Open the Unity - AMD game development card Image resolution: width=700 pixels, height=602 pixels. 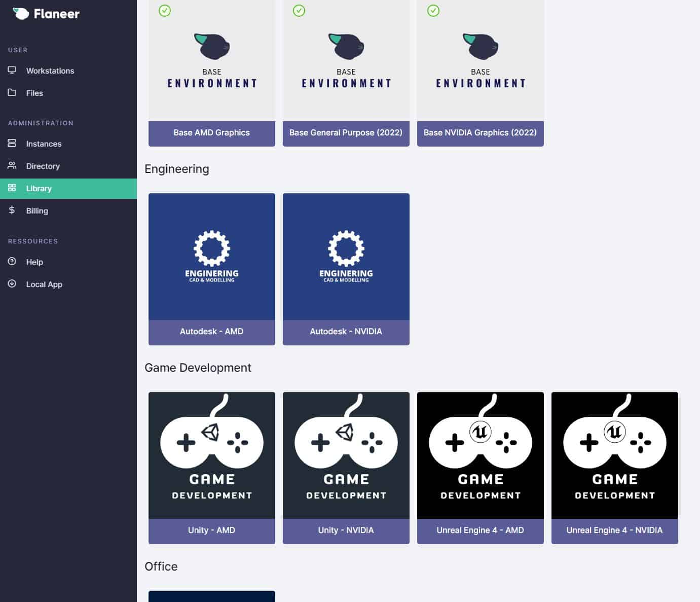point(212,455)
